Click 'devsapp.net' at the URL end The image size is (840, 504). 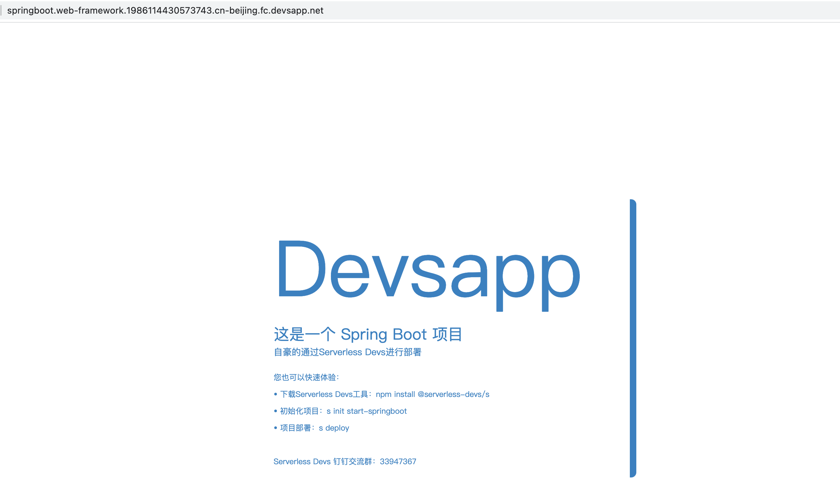click(x=297, y=11)
